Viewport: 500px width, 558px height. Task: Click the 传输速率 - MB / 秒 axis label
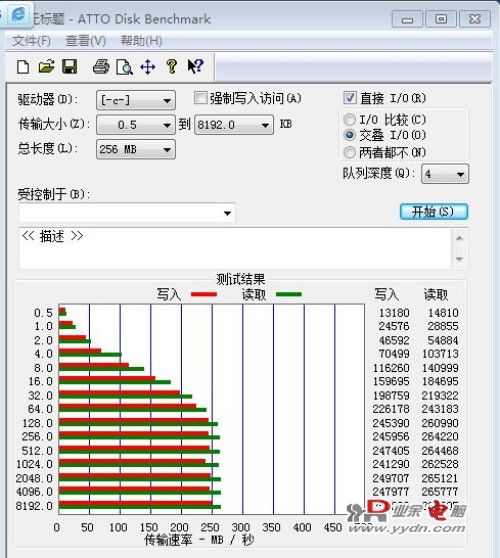199,541
